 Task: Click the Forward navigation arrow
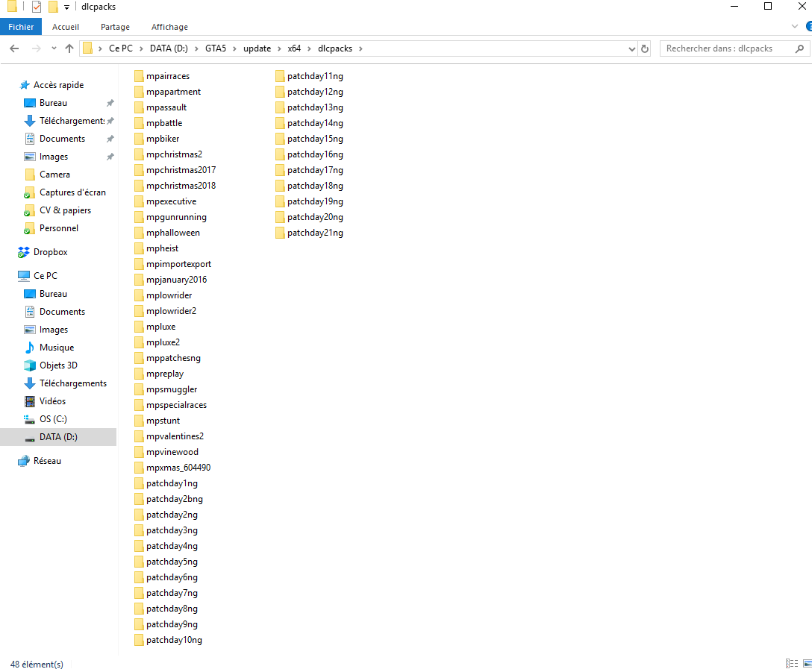37,48
